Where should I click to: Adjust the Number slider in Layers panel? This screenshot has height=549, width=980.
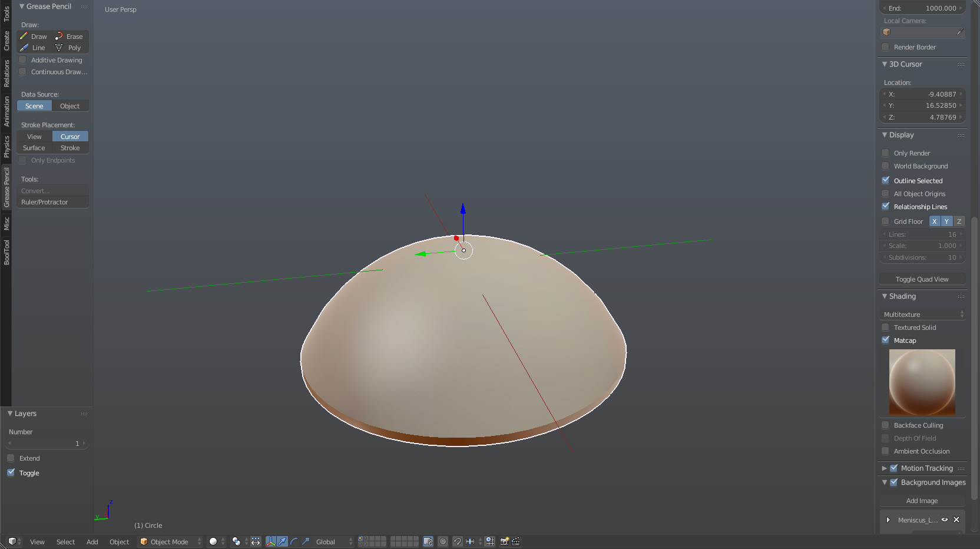point(47,443)
